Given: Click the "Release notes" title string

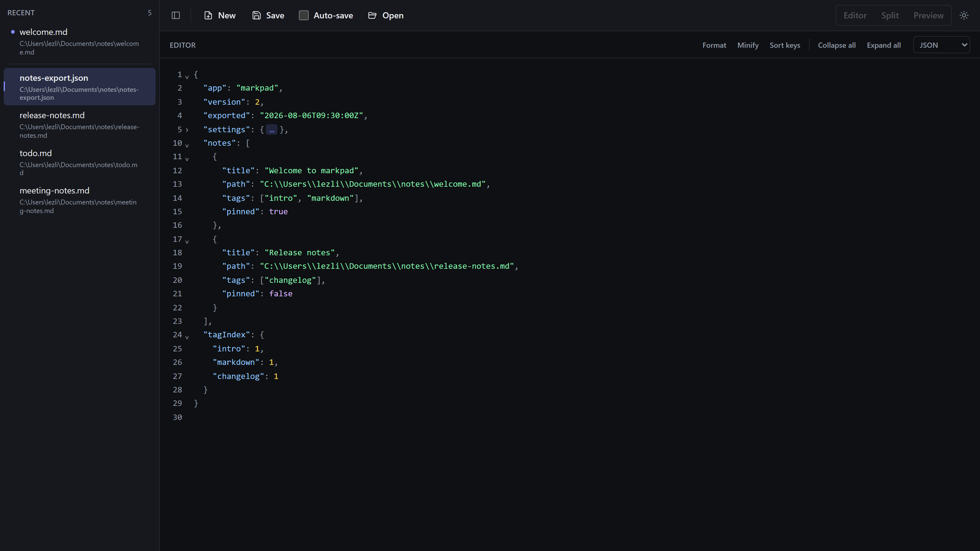Looking at the screenshot, I should point(300,253).
